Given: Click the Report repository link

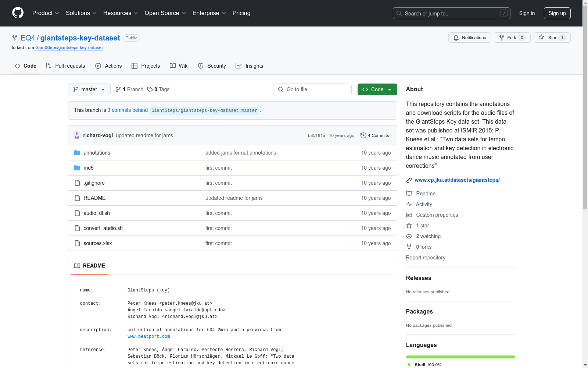Looking at the screenshot, I should (x=426, y=258).
